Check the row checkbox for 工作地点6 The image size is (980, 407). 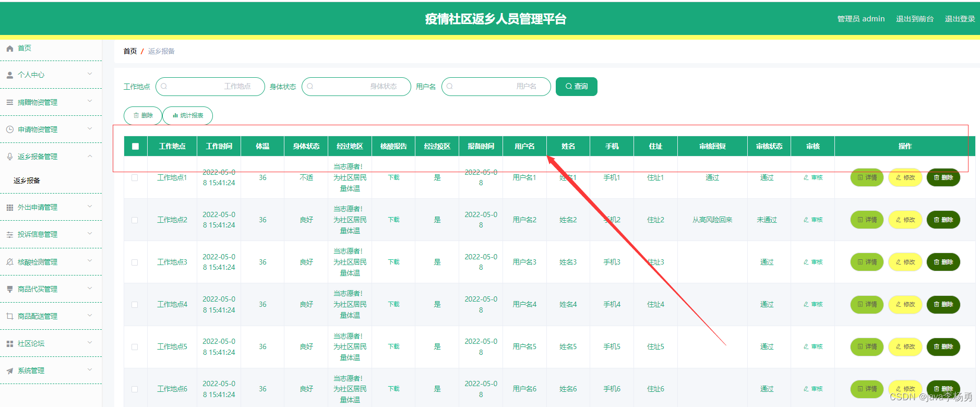tap(135, 389)
